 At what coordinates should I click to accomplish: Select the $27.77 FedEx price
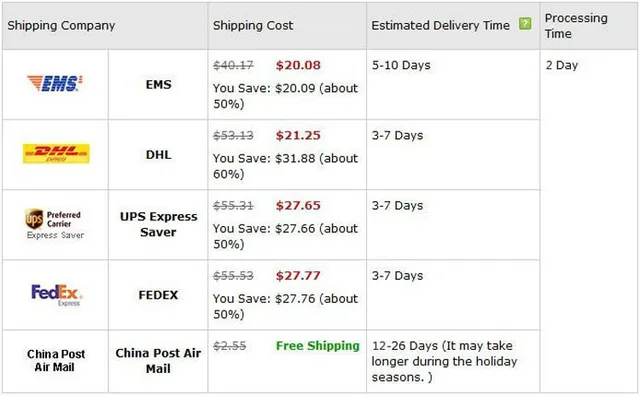point(298,276)
